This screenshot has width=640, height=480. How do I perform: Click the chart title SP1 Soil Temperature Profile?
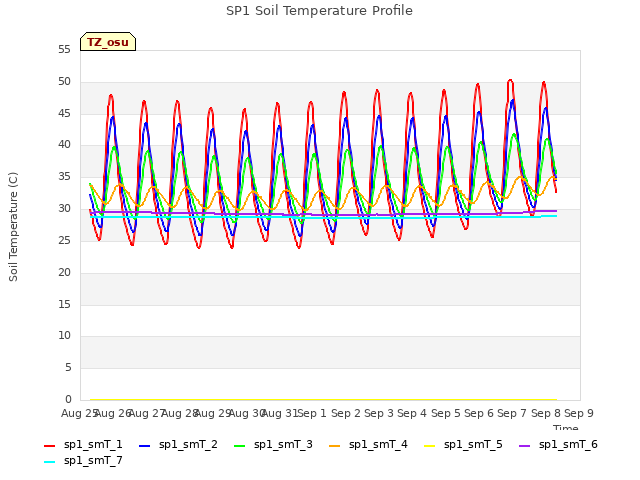point(319,11)
